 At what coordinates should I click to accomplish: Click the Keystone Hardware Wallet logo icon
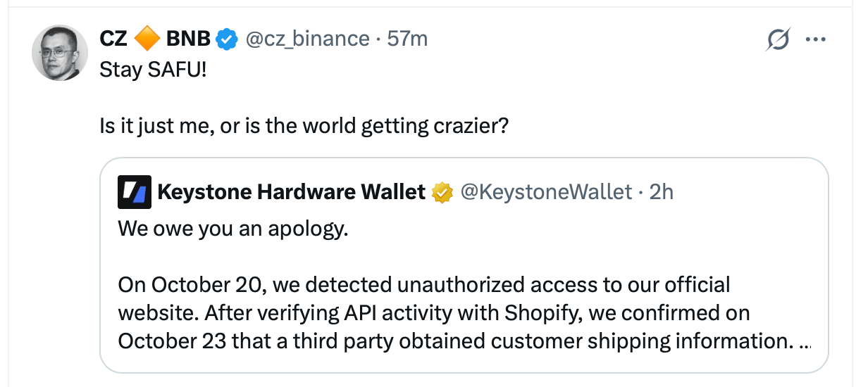135,192
